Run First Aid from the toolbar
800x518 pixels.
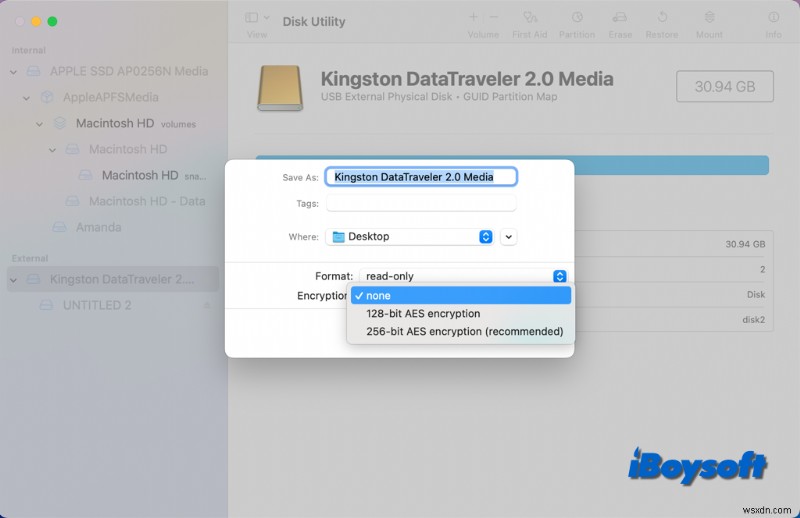[x=530, y=17]
